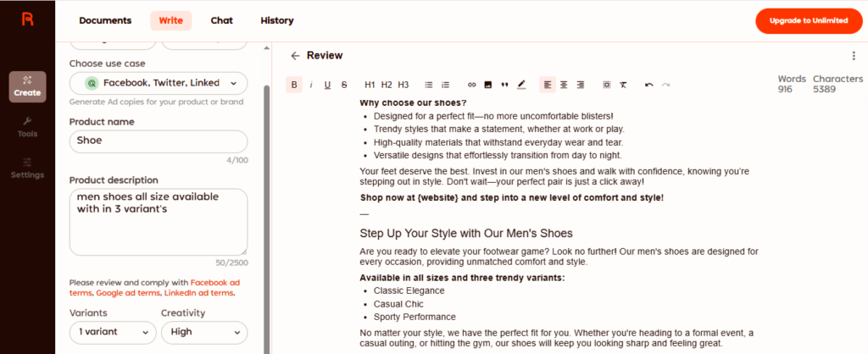868x354 pixels.
Task: Switch to the Chat tab
Action: [221, 20]
